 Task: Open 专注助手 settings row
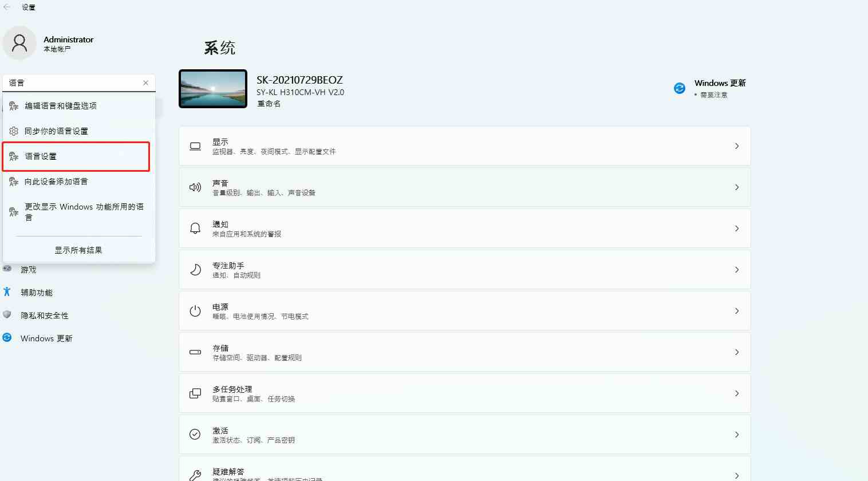464,270
